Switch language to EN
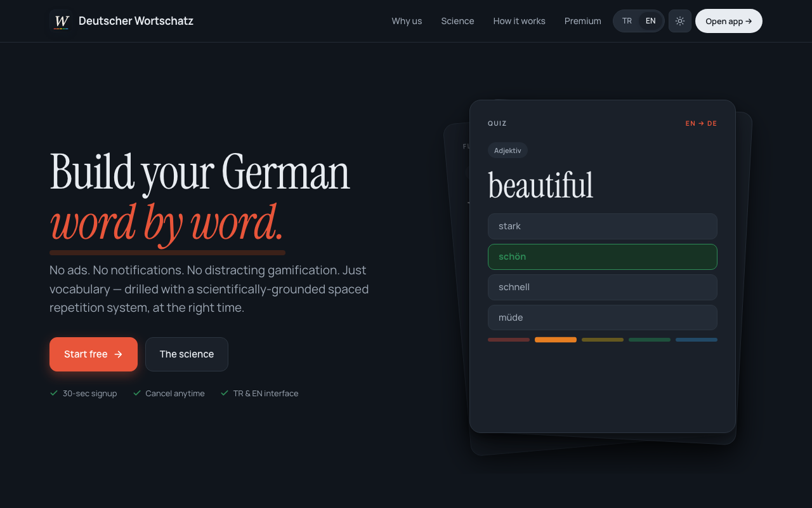The width and height of the screenshot is (812, 508). pyautogui.click(x=650, y=21)
